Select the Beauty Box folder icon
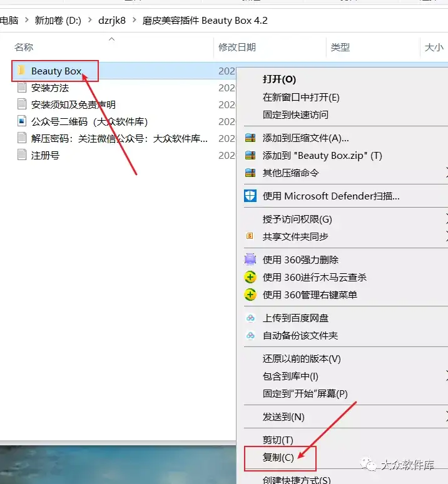The width and height of the screenshot is (448, 484). pyautogui.click(x=21, y=71)
